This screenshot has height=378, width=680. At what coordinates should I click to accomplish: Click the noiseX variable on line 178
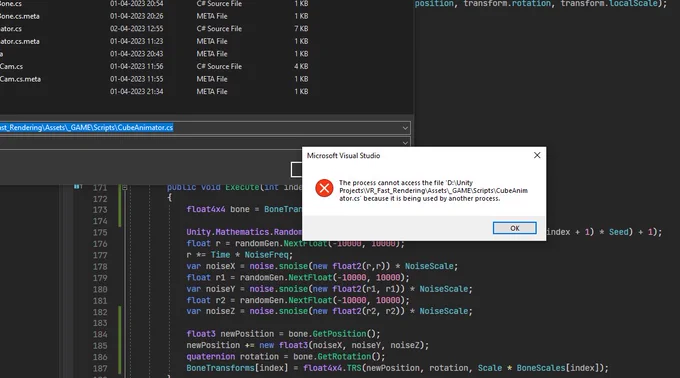220,266
